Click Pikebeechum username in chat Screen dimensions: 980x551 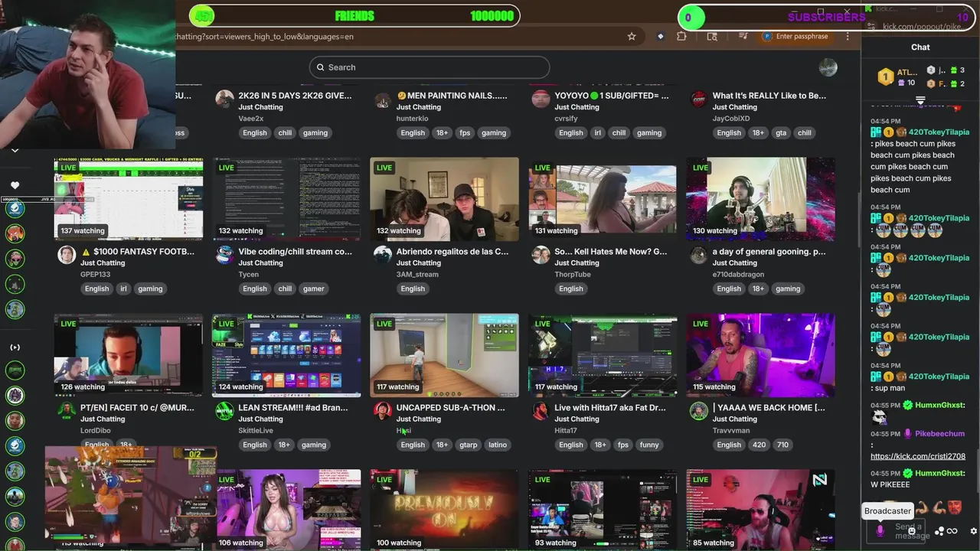939,434
